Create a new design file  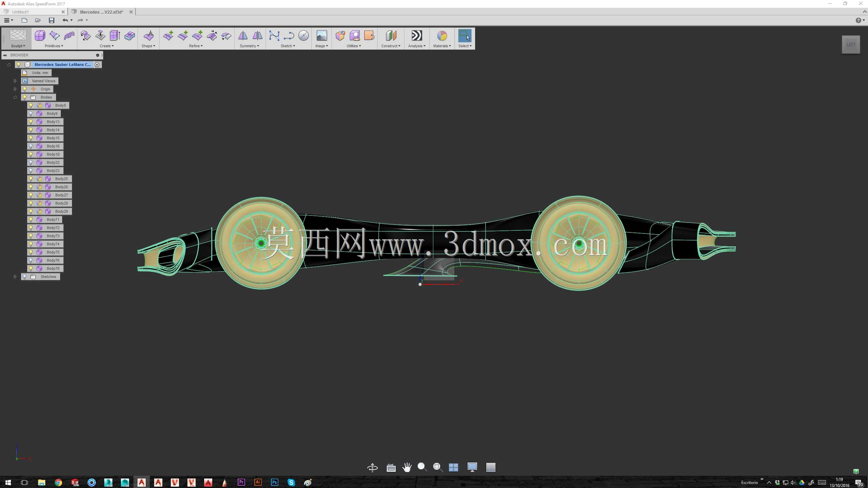(x=24, y=20)
